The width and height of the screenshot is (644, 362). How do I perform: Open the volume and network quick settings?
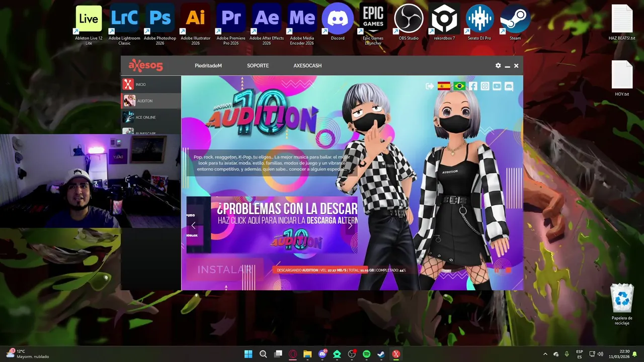tap(596, 354)
